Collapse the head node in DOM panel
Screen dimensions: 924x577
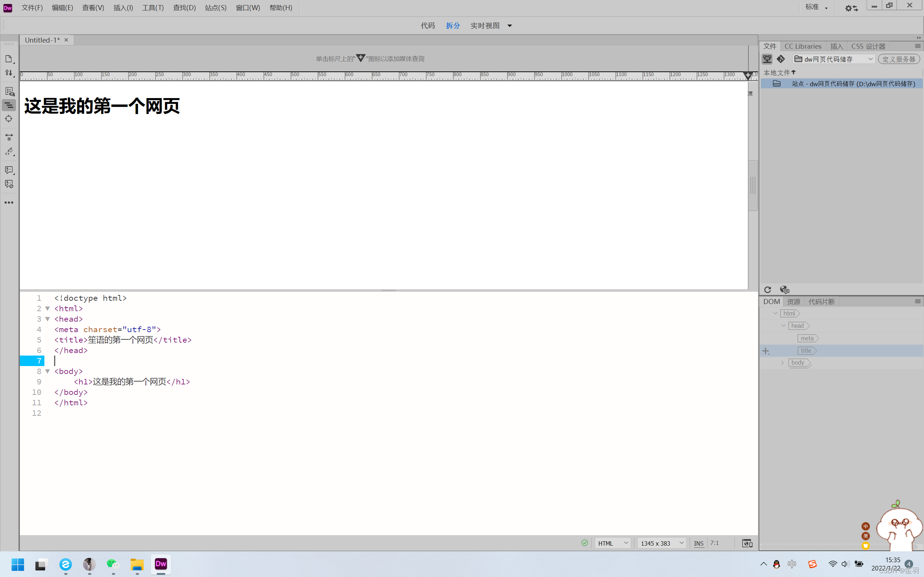click(784, 326)
